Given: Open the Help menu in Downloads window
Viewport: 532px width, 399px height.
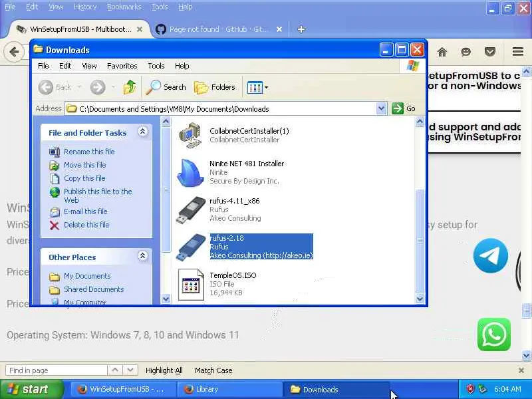Looking at the screenshot, I should pos(182,66).
